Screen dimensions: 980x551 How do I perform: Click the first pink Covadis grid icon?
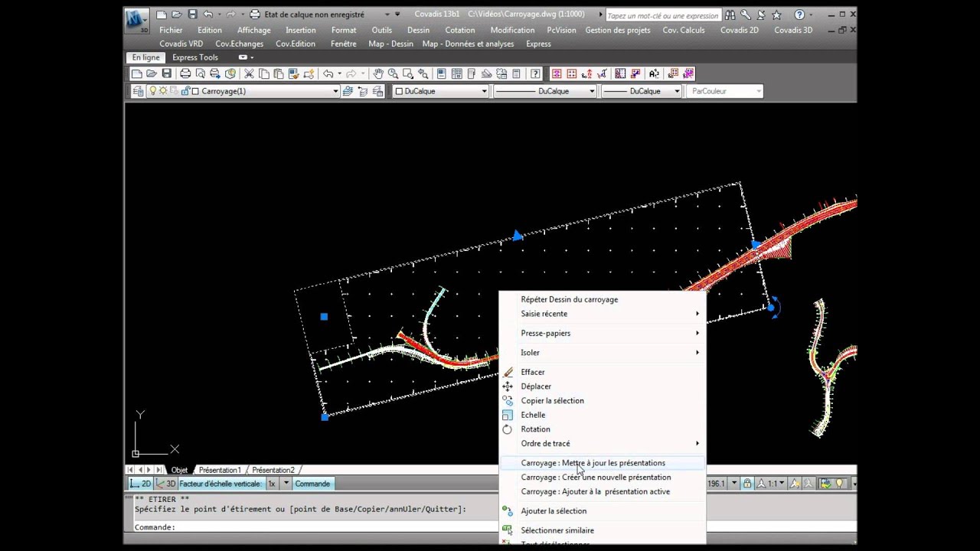557,73
